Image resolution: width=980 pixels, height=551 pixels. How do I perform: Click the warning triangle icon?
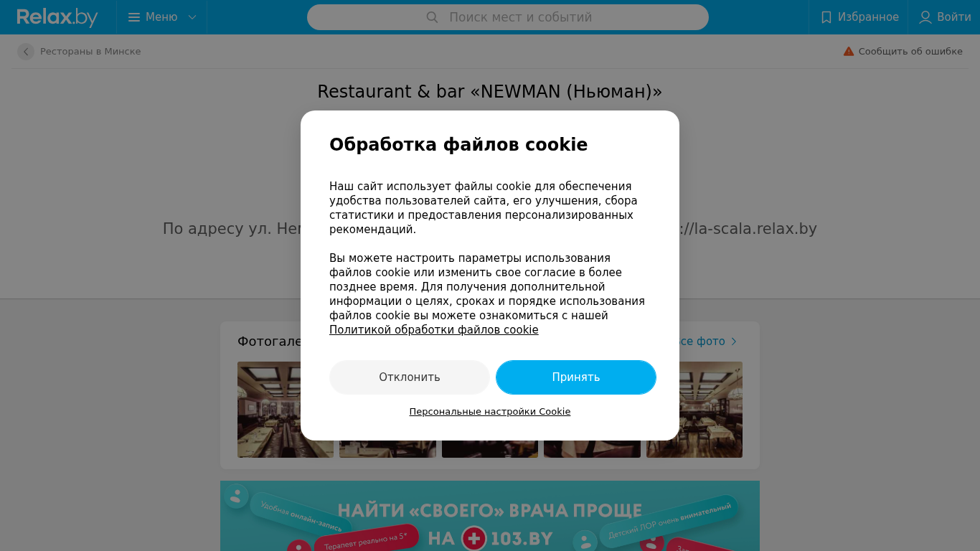pos(849,52)
